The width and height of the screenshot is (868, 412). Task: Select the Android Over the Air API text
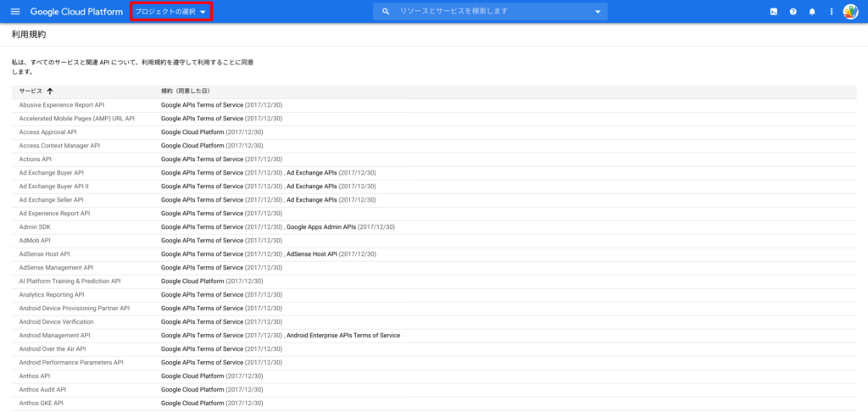pyautogui.click(x=52, y=349)
